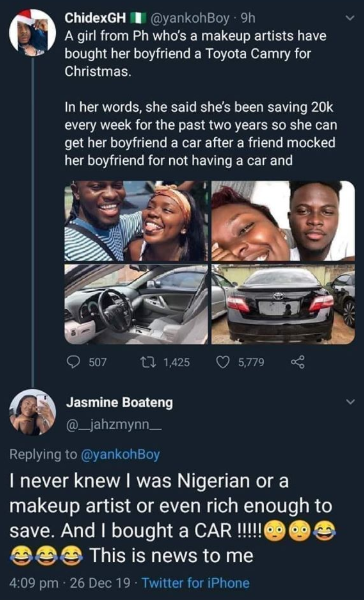
Task: Open the 9h timestamp on original tweet
Action: (x=248, y=18)
